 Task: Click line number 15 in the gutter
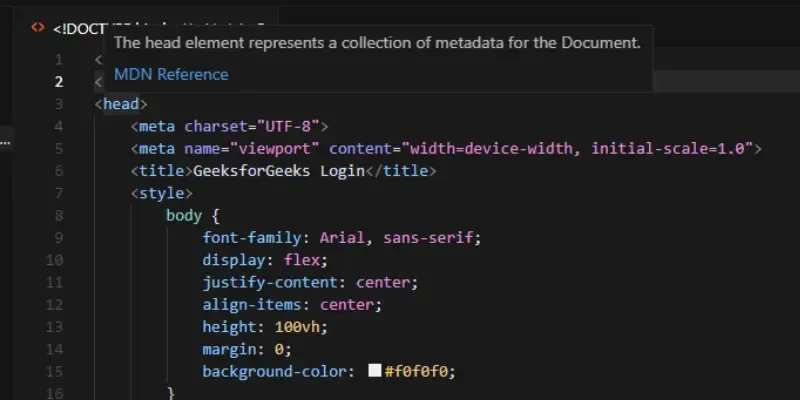point(56,371)
